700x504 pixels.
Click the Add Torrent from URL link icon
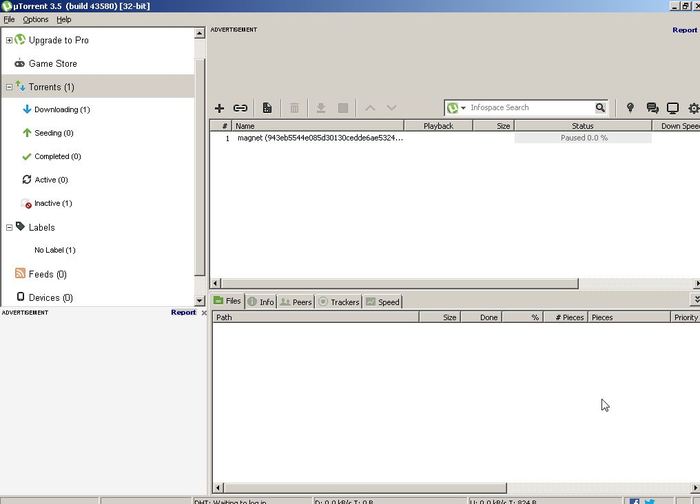pyautogui.click(x=240, y=108)
